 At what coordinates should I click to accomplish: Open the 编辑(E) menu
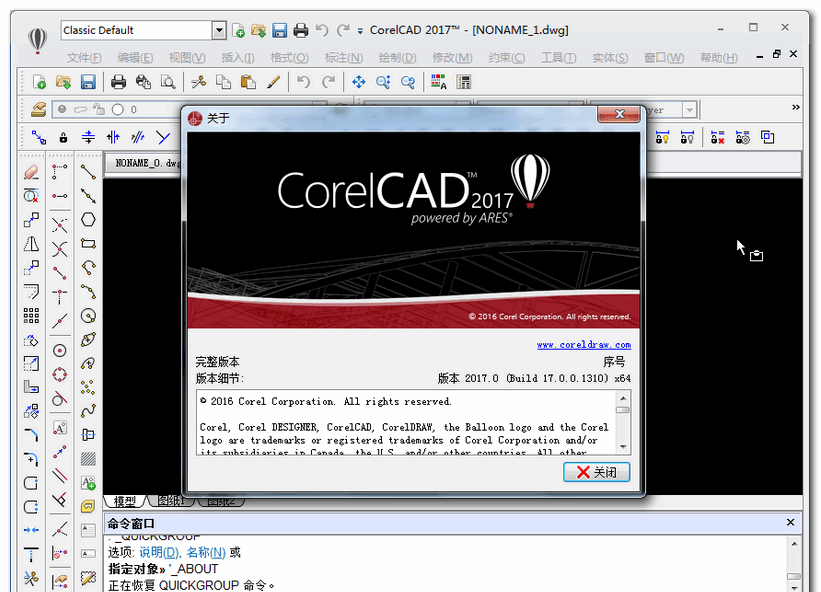click(135, 58)
